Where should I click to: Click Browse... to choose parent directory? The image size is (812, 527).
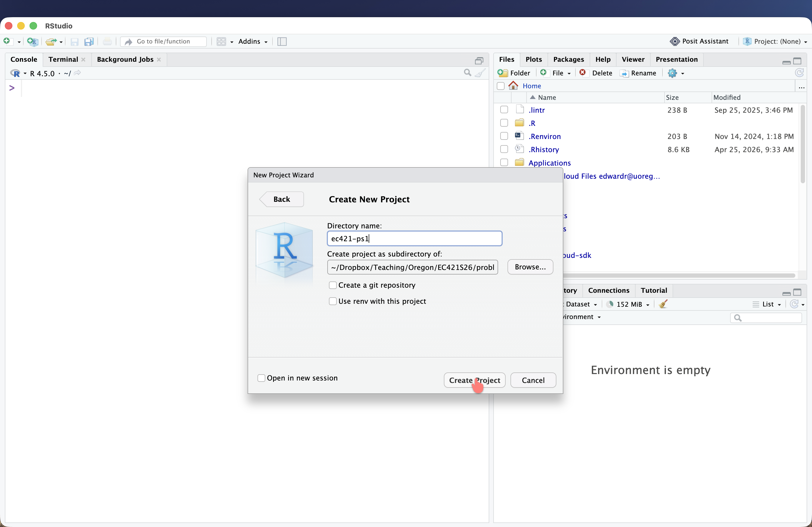pos(530,267)
